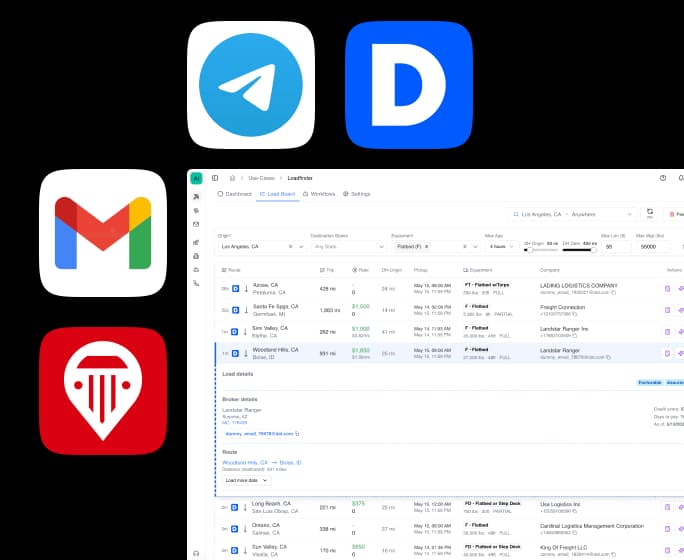This screenshot has height=560, width=684.
Task: Click the Gmail app icon
Action: point(103,233)
